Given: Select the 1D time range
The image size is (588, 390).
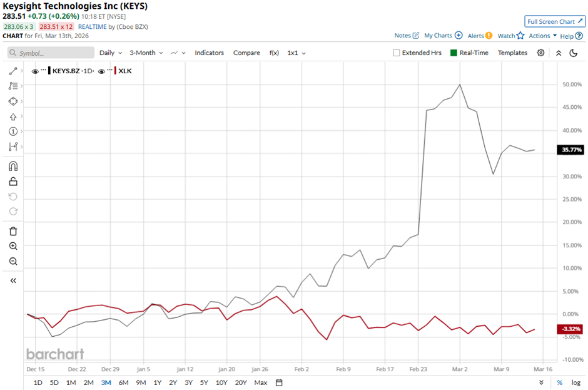Looking at the screenshot, I should coord(38,382).
